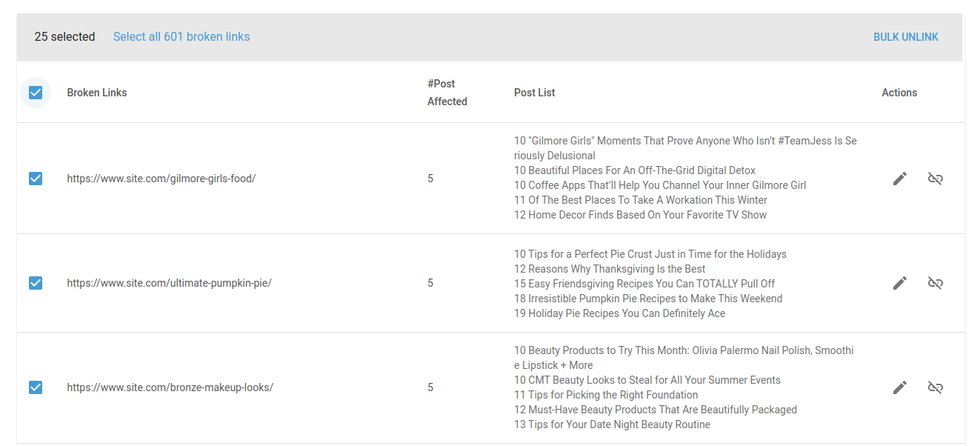980x446 pixels.
Task: Click the BULK UNLINK button
Action: tap(905, 37)
